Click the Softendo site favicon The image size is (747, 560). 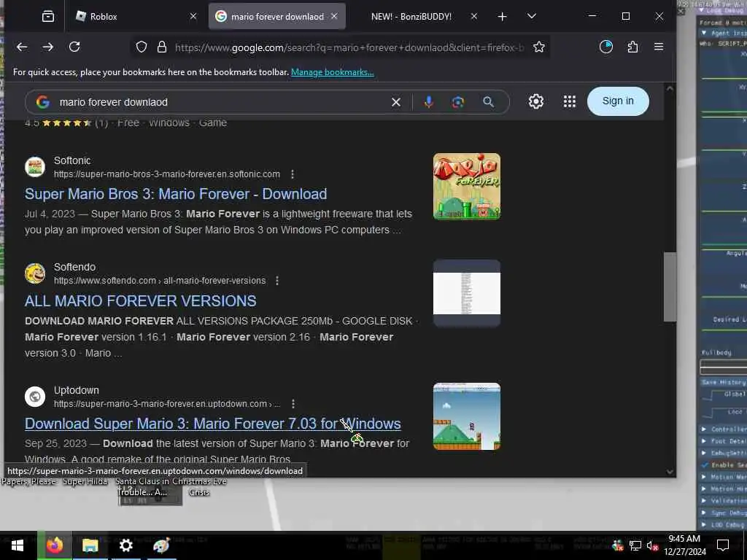[x=35, y=273]
